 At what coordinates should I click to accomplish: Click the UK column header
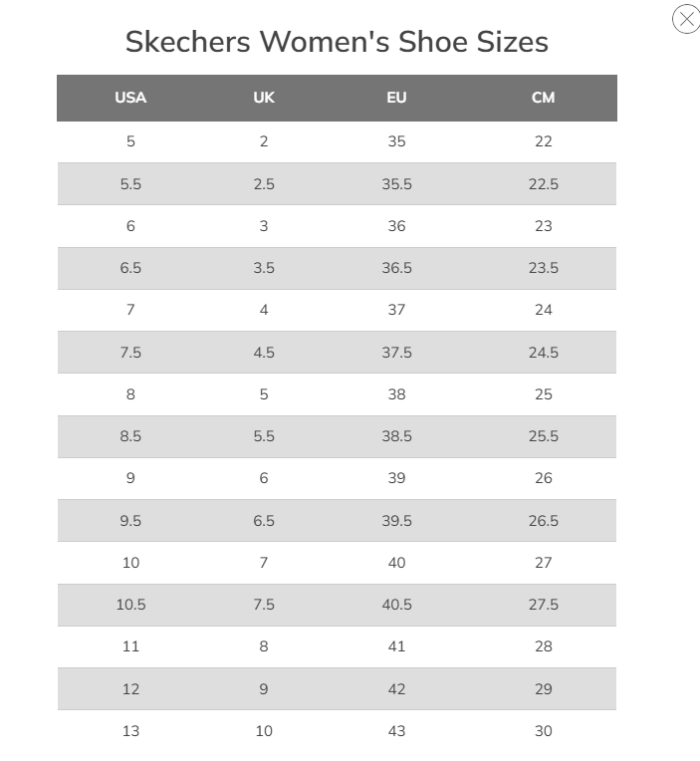pyautogui.click(x=264, y=98)
